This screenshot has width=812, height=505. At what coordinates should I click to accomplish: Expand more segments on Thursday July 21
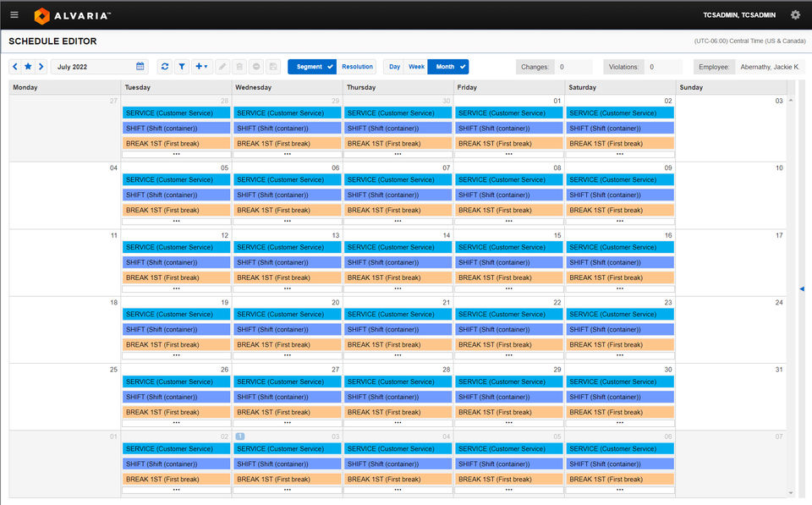tap(398, 355)
